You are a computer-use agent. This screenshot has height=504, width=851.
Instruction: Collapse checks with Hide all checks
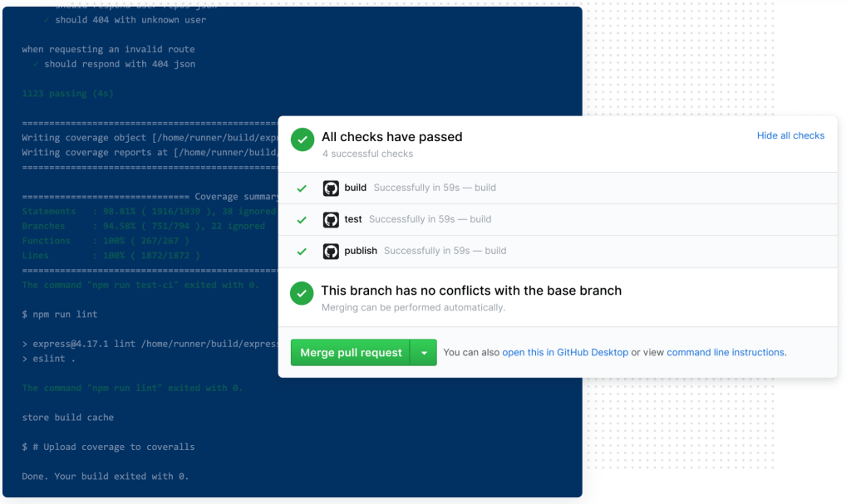790,135
